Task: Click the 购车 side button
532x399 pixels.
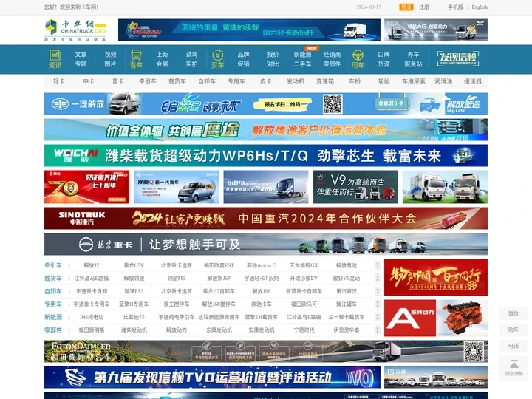Action: click(514, 330)
